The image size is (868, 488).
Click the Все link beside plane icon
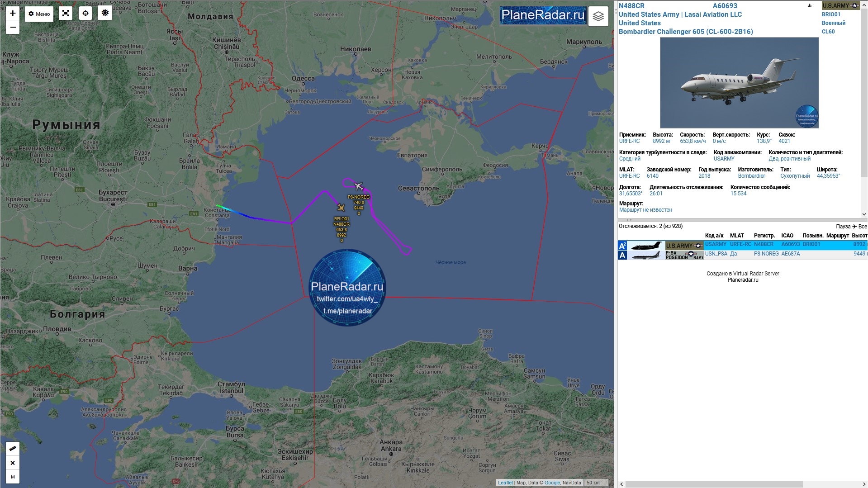pyautogui.click(x=863, y=227)
